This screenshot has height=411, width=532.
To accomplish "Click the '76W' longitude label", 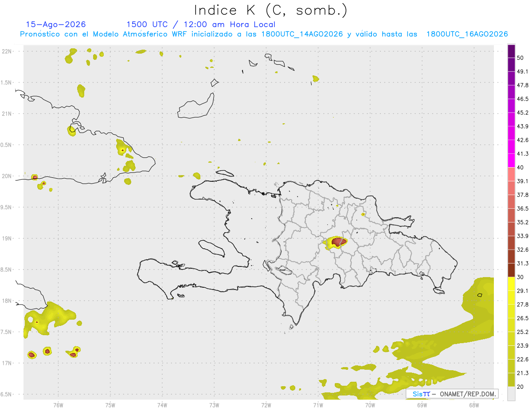I will pyautogui.click(x=58, y=405).
